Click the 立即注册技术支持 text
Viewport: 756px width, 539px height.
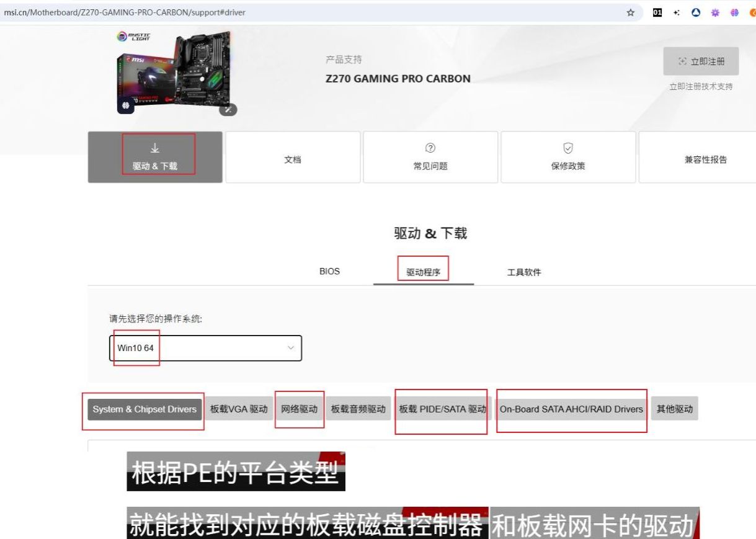[x=701, y=86]
